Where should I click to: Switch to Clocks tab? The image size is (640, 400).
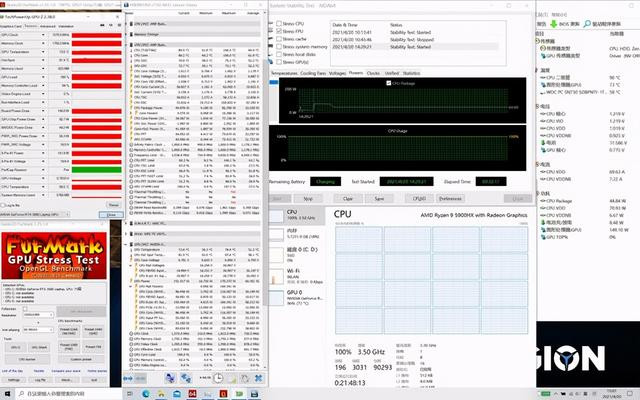tap(373, 73)
